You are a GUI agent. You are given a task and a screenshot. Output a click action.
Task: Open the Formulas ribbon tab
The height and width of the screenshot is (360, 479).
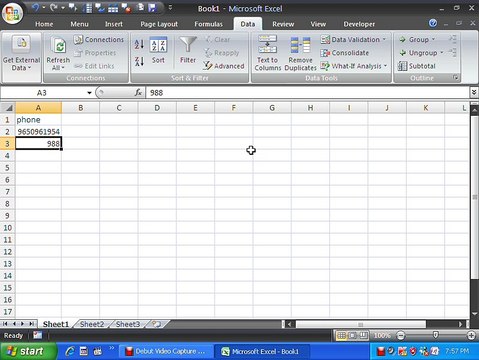pos(208,24)
